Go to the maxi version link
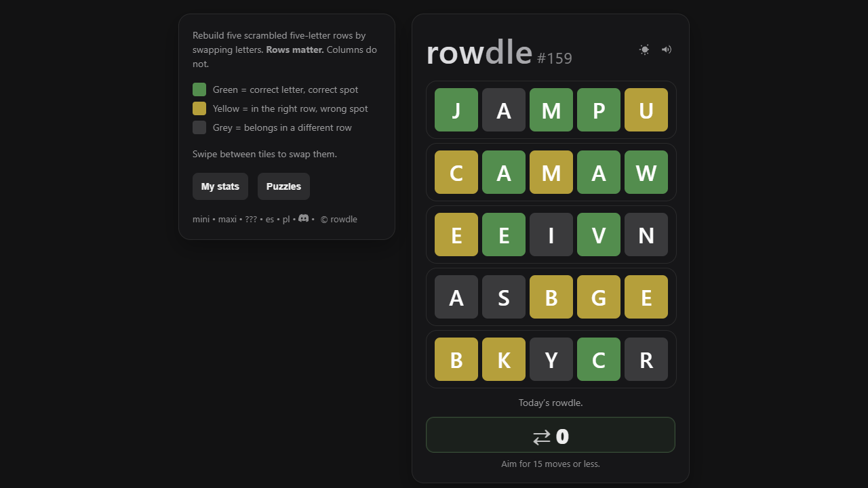The height and width of the screenshot is (488, 868). pos(227,220)
